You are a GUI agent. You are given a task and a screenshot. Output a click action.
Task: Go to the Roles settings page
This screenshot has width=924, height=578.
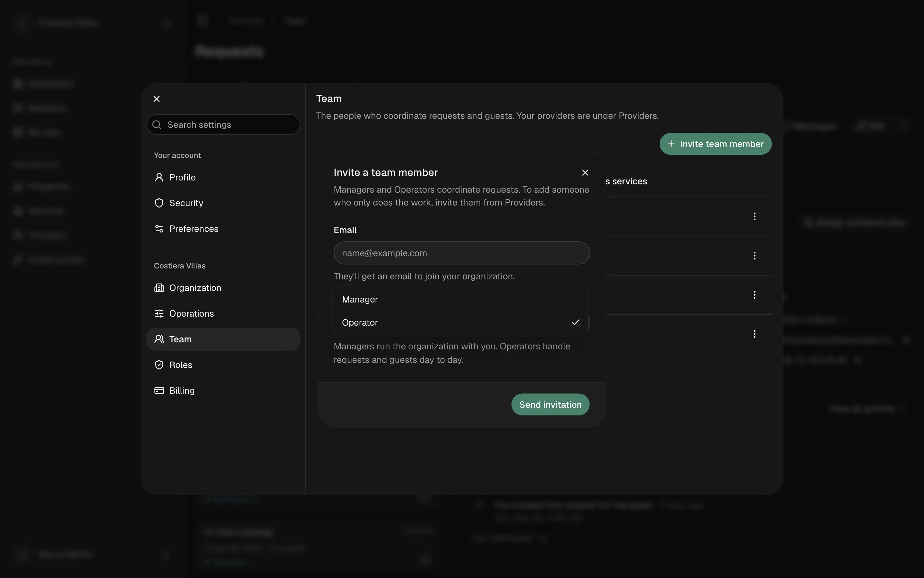223,365
